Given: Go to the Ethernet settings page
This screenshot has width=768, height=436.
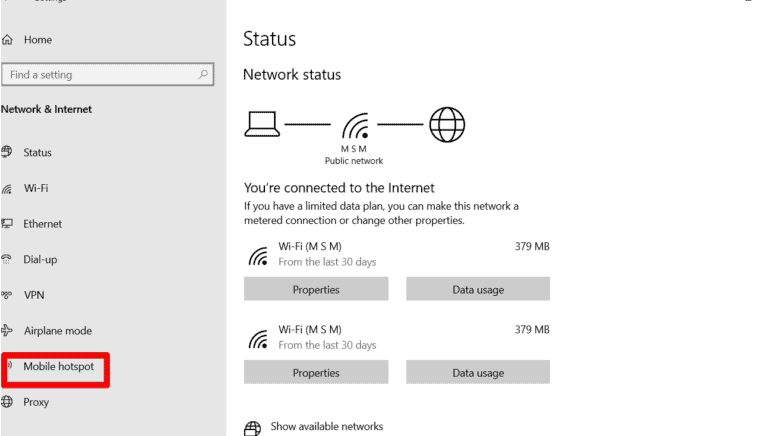Looking at the screenshot, I should click(42, 224).
